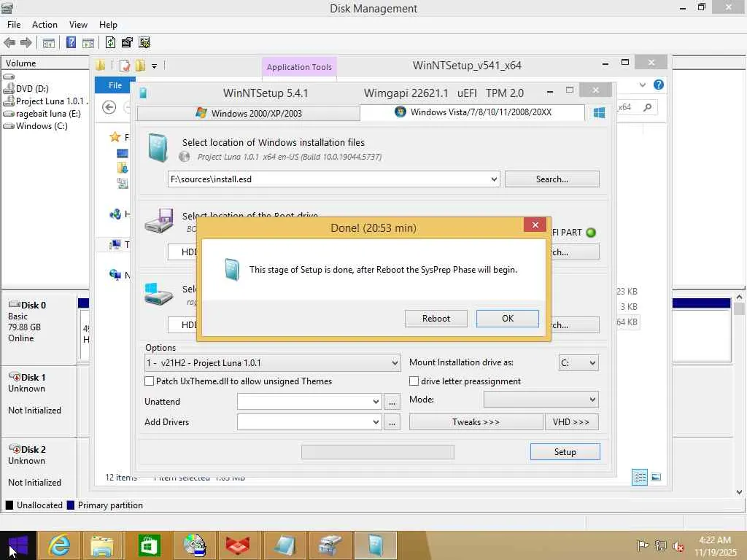Toggle the console tree pane toolbar icon
The height and width of the screenshot is (560, 747).
click(x=49, y=43)
